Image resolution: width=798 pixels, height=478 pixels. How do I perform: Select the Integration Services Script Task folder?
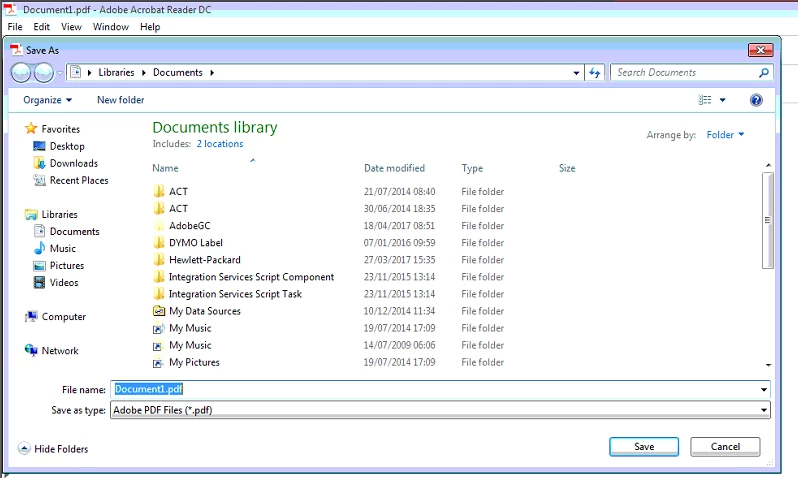pos(235,294)
